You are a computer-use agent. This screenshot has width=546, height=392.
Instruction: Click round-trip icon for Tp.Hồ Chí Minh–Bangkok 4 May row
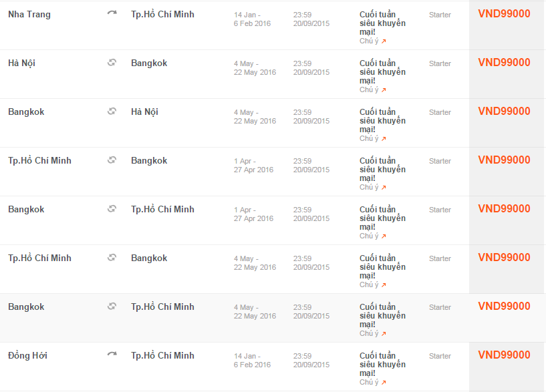pos(112,258)
